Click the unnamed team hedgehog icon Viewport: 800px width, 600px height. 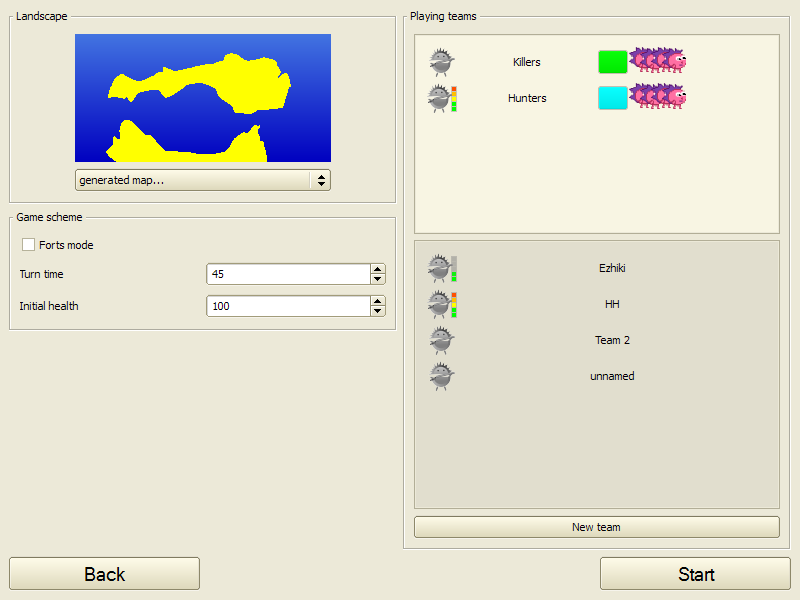(x=441, y=377)
